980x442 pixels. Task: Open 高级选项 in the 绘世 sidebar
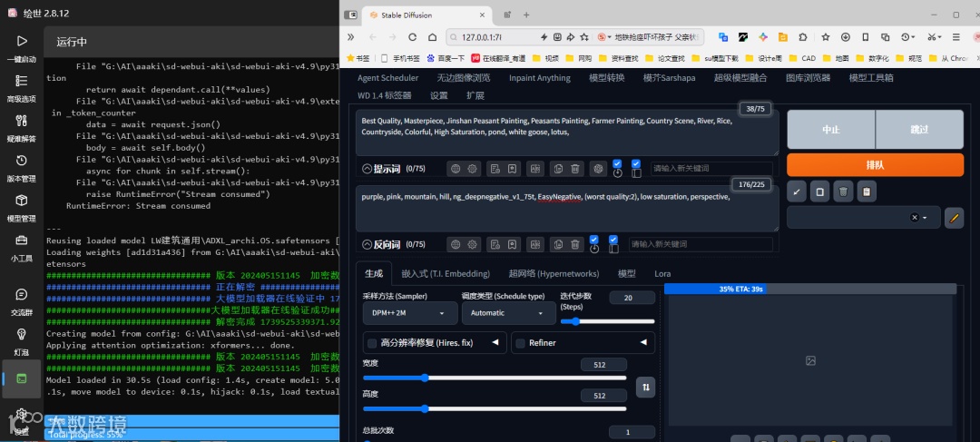click(x=21, y=88)
